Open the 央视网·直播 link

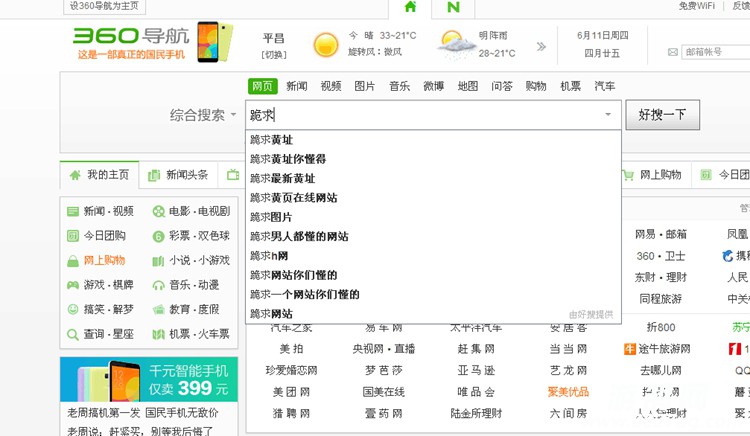(384, 349)
